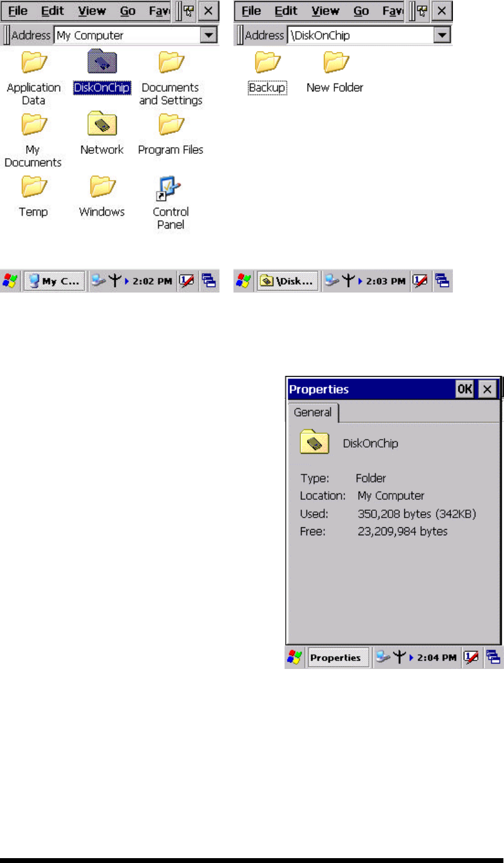Screen dimensions: 504x863
Task: Click the \Disk... taskbar button
Action: tap(288, 281)
